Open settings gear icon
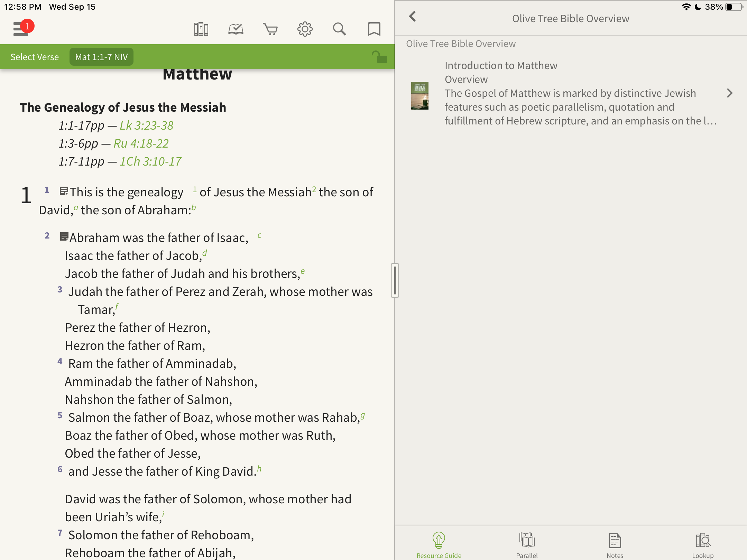Image resolution: width=747 pixels, height=560 pixels. pos(305,29)
